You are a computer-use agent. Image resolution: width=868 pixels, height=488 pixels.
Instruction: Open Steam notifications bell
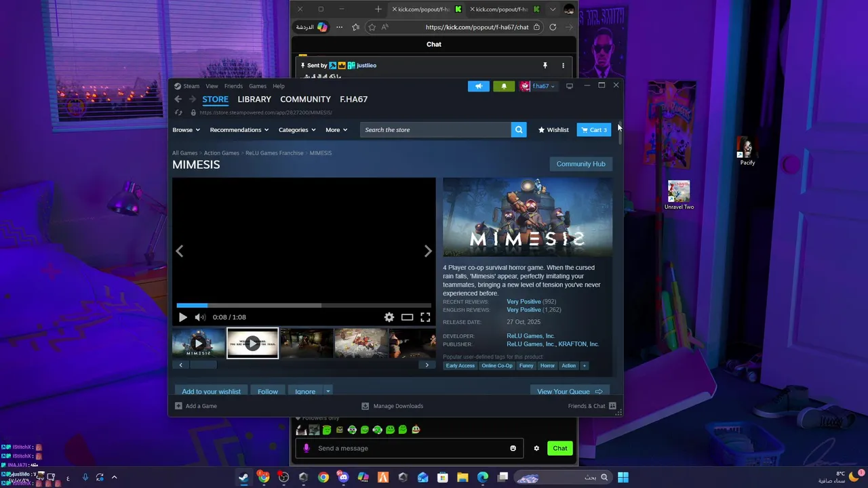[503, 86]
